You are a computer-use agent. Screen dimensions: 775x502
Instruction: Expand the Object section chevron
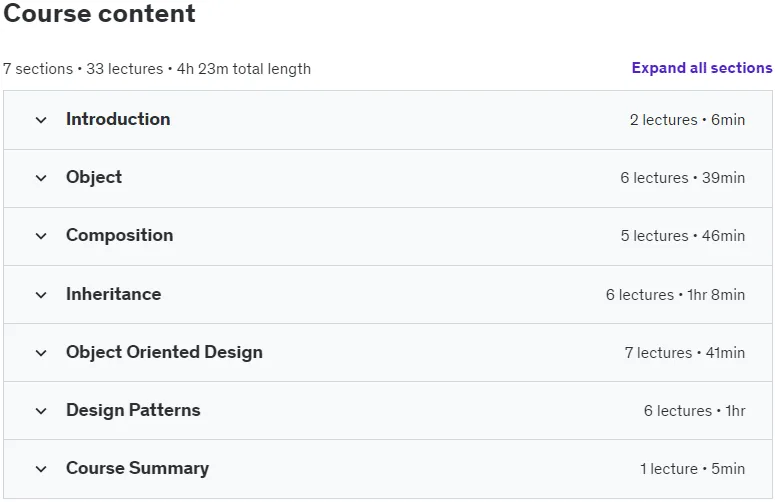41,178
